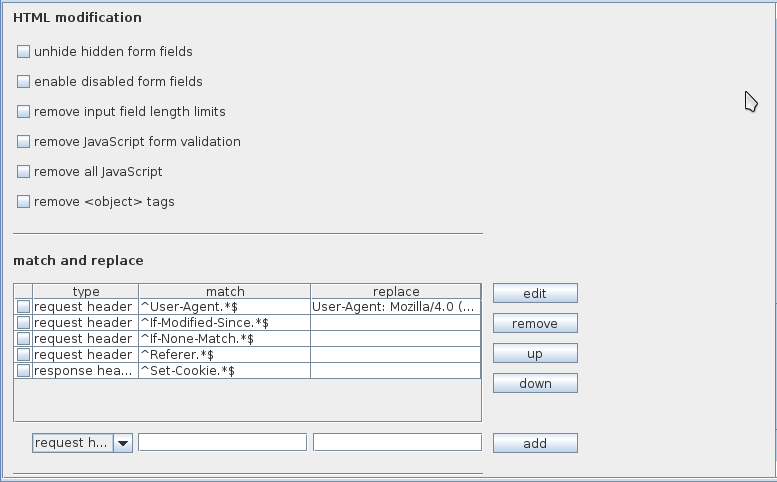This screenshot has width=777, height=482.
Task: Select User-Agent: Mozilla/4.0 replace cell
Action: (395, 307)
